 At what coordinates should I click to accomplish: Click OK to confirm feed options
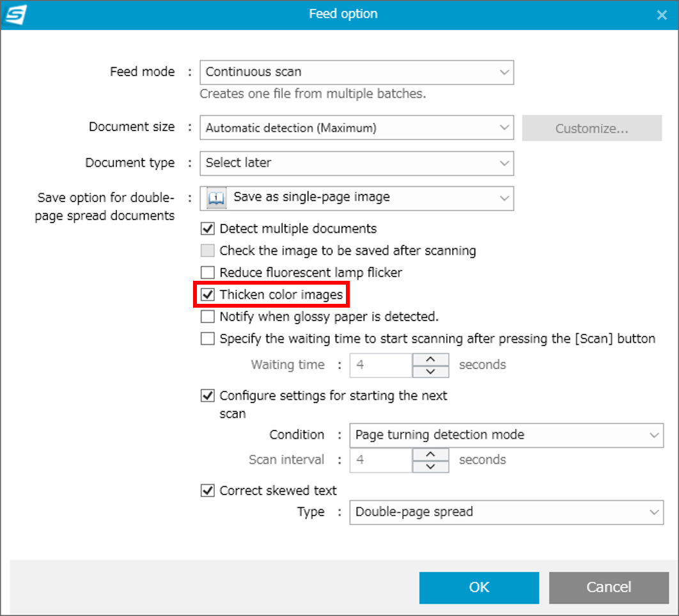(479, 587)
